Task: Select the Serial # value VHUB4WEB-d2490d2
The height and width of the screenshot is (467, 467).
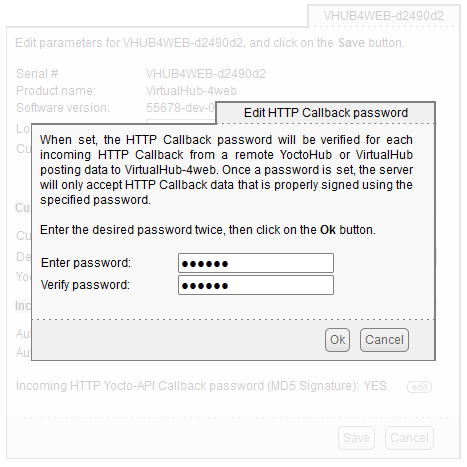Action: [206, 74]
